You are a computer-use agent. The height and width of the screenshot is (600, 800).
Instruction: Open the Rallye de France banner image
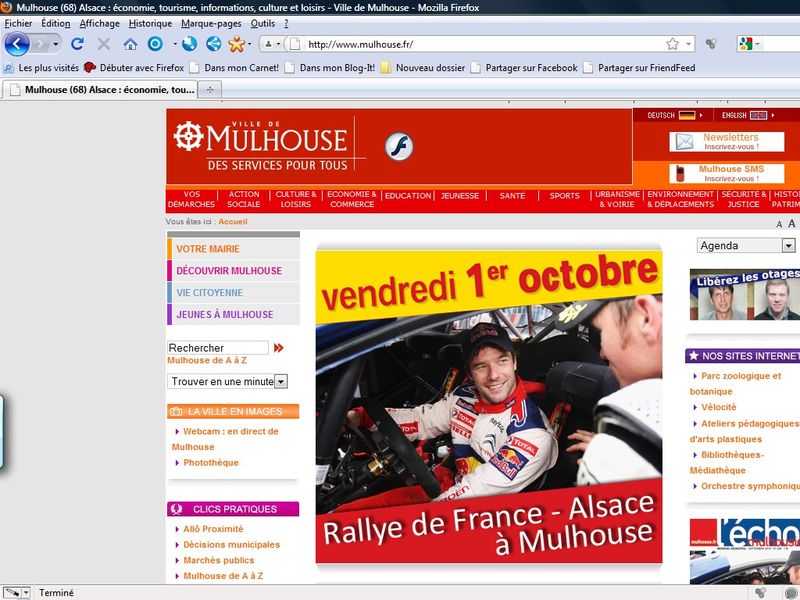(489, 407)
